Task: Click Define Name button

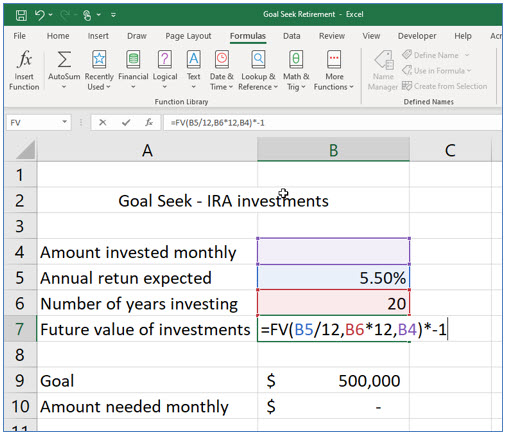Action: 430,55
